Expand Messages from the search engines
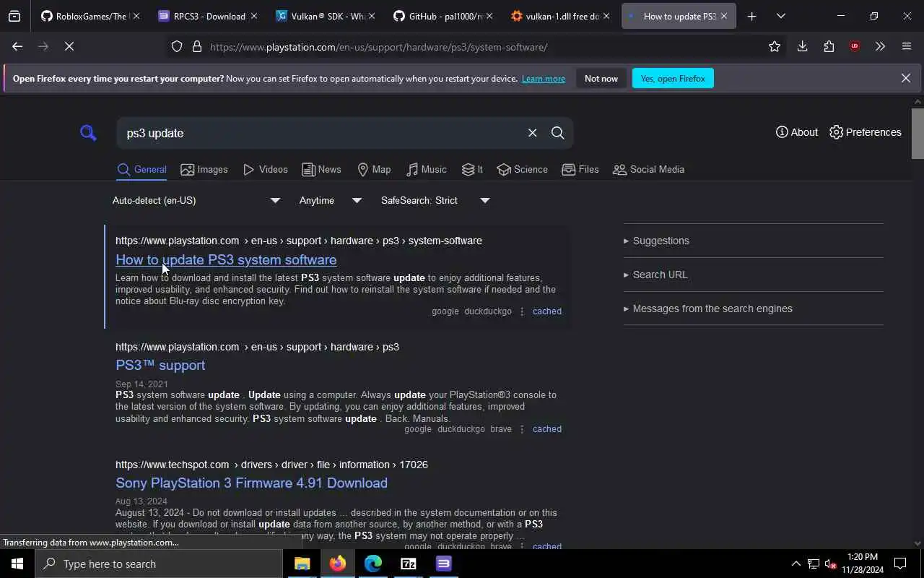The width and height of the screenshot is (924, 578). click(708, 309)
